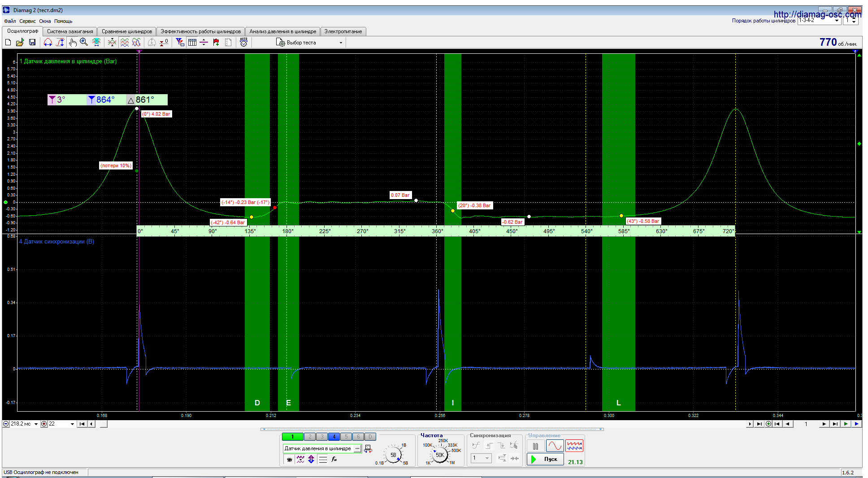
Task: Activate the magnifier zoom tool
Action: [x=84, y=42]
